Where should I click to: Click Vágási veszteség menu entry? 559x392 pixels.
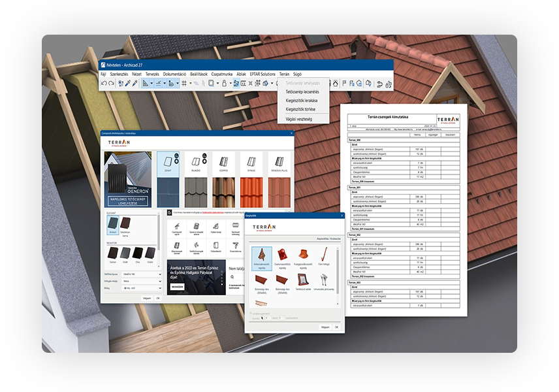pos(299,118)
